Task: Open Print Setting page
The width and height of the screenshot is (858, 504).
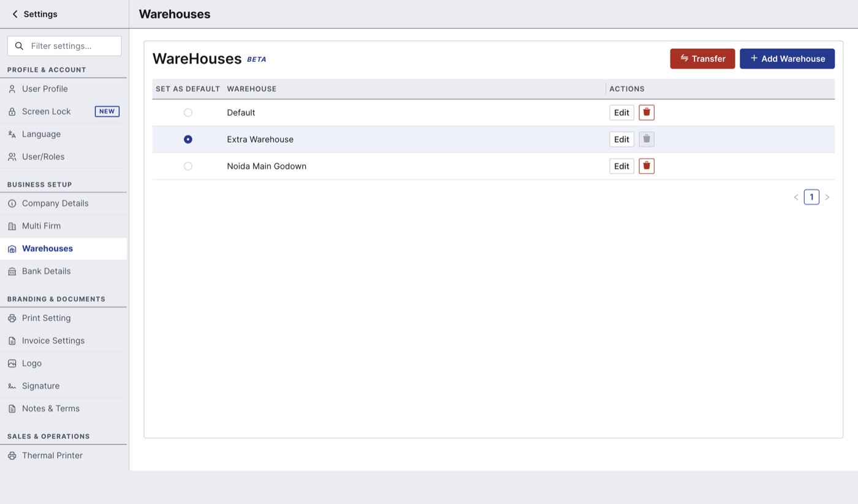Action: (x=64, y=318)
